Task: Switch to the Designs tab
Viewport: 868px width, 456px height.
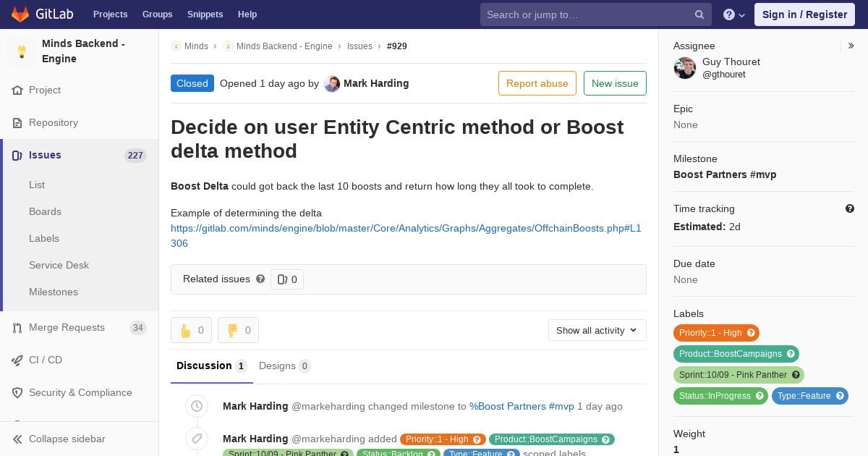Action: tap(284, 366)
